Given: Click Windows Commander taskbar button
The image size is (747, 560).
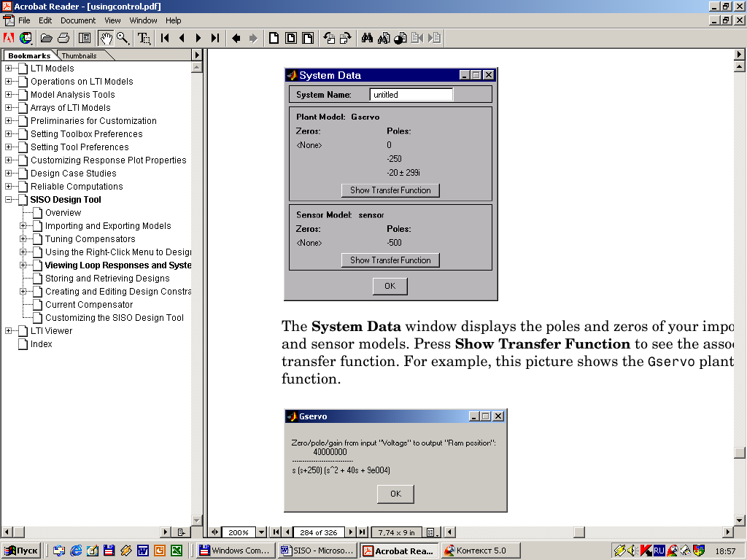Looking at the screenshot, I should tap(236, 551).
